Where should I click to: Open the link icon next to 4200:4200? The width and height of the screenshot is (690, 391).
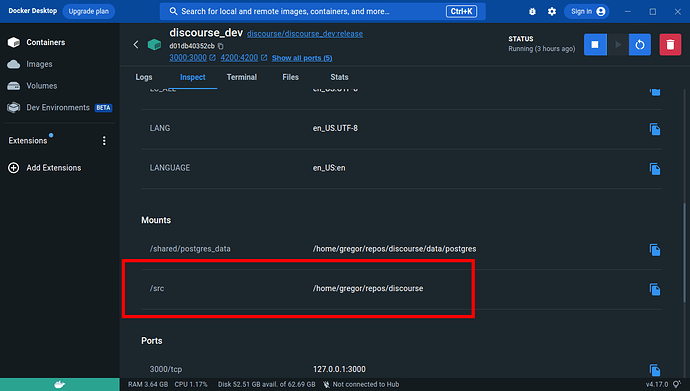264,58
